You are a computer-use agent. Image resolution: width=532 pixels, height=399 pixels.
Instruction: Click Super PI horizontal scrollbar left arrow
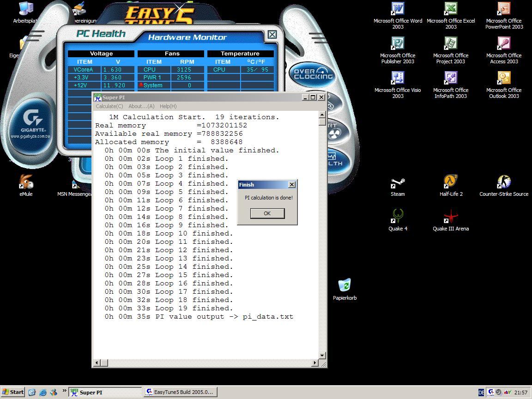[97, 363]
